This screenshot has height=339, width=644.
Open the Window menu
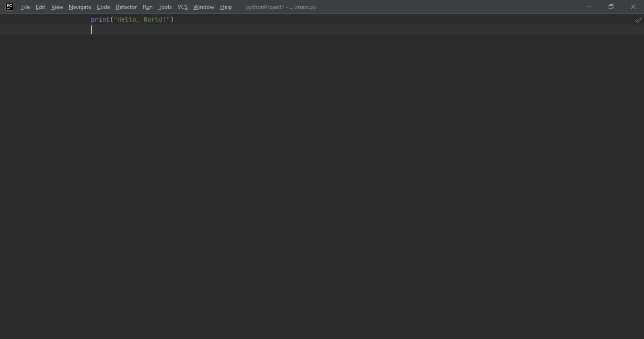click(203, 7)
